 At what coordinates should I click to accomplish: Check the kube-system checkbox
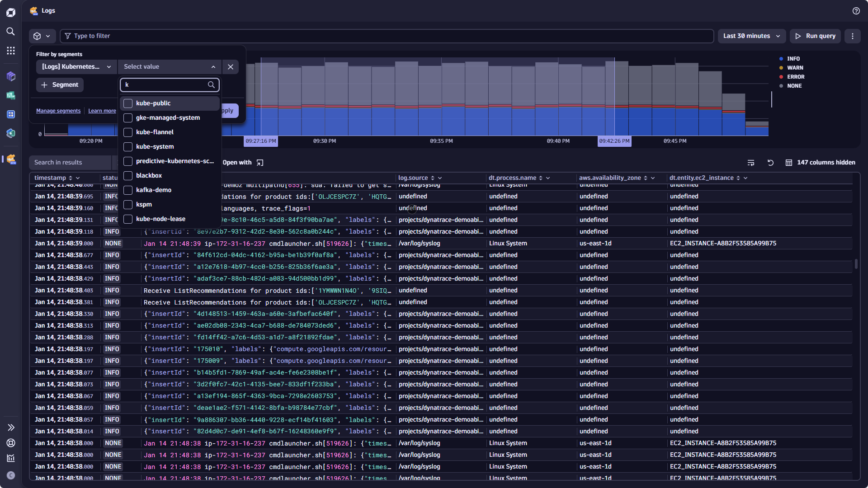tap(128, 146)
